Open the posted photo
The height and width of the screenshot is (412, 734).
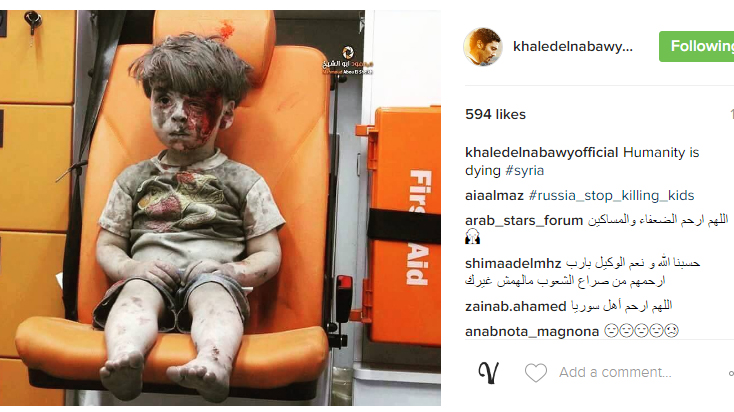[x=220, y=208]
